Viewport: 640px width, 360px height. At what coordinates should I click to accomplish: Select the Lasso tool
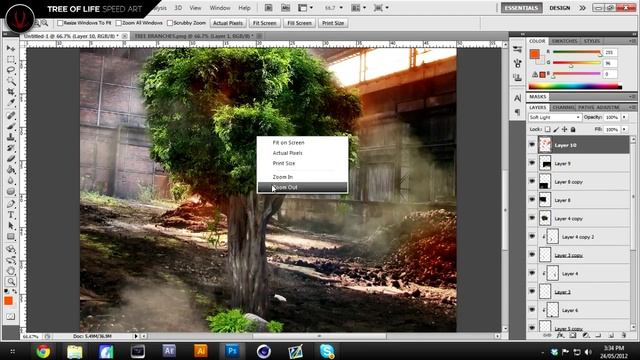(x=11, y=70)
